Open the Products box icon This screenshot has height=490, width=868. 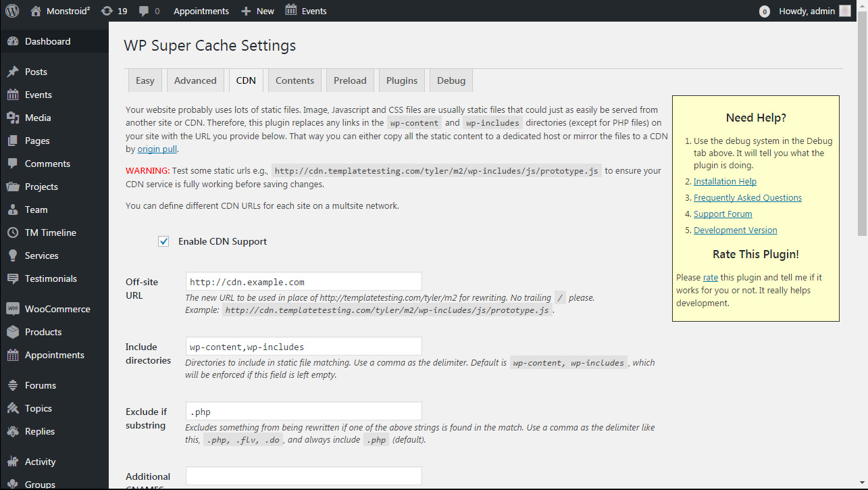[x=13, y=332]
